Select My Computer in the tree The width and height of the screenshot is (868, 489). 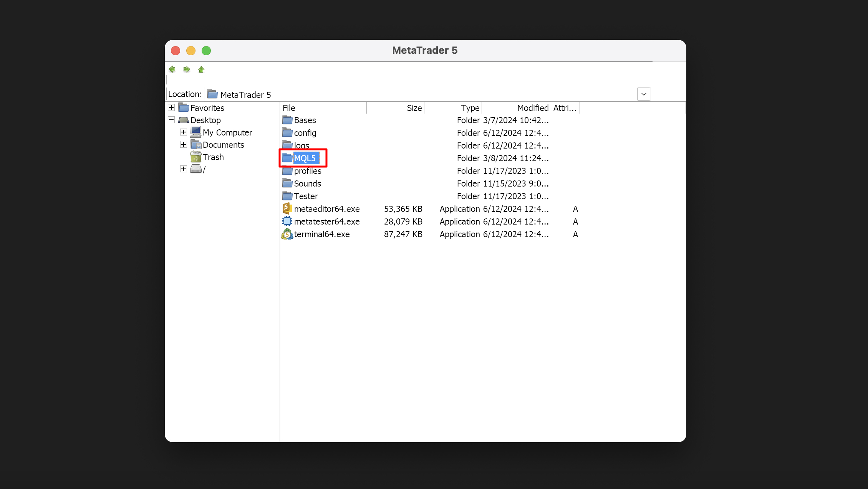coord(227,132)
